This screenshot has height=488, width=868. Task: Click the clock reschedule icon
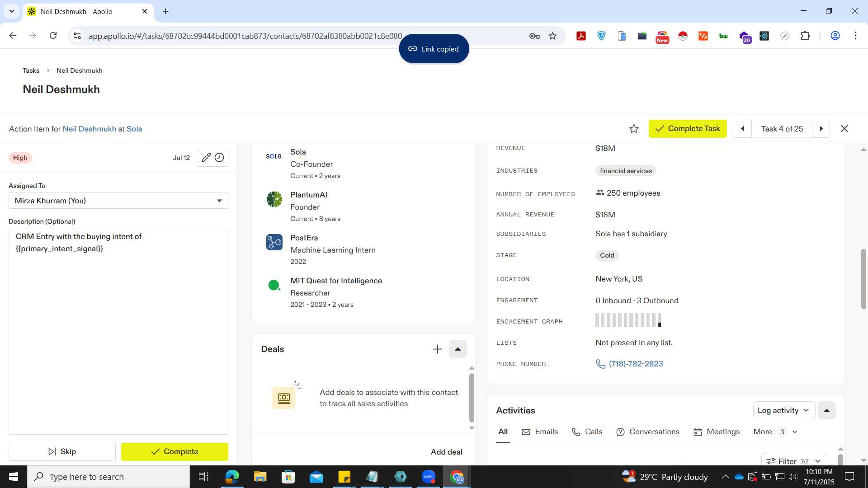coord(219,158)
